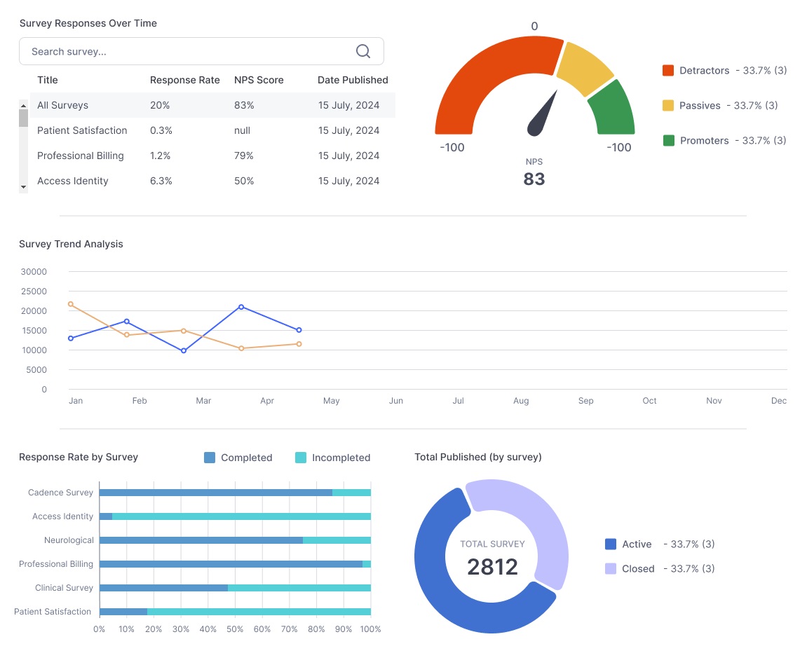Sort by the Response Rate column header
This screenshot has height=672, width=807.
184,80
